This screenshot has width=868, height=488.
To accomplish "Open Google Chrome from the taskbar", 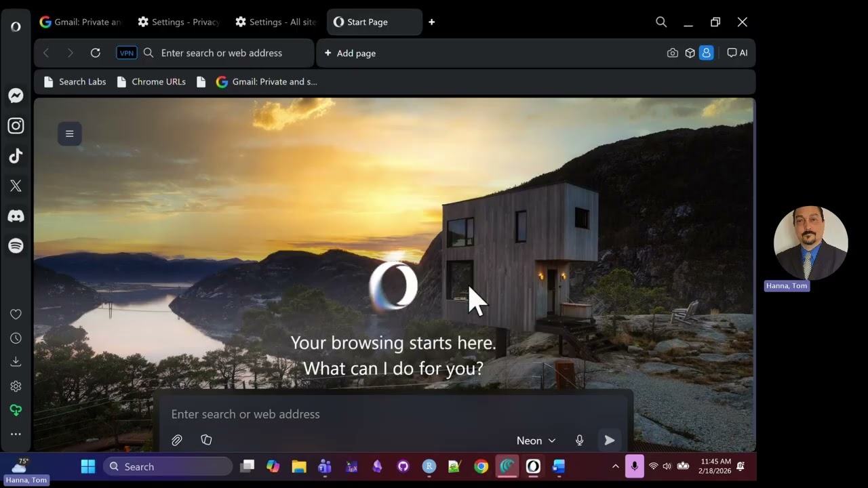I will click(x=481, y=466).
